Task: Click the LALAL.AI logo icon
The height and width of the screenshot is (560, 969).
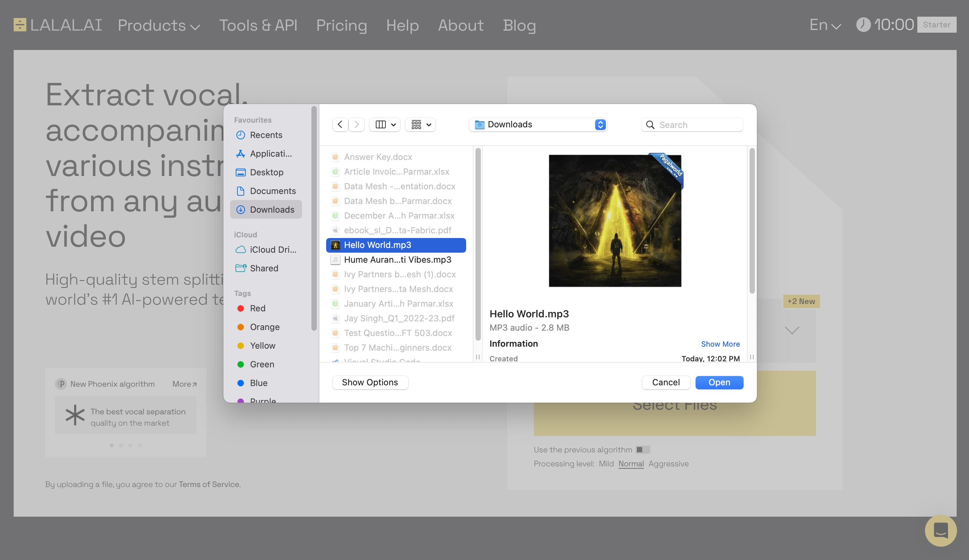Action: pos(19,25)
